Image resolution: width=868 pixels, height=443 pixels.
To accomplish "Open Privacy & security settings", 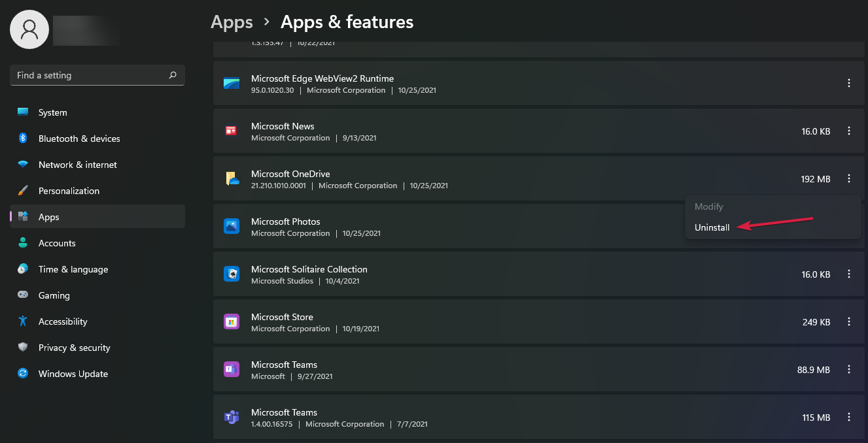I will pyautogui.click(x=74, y=348).
